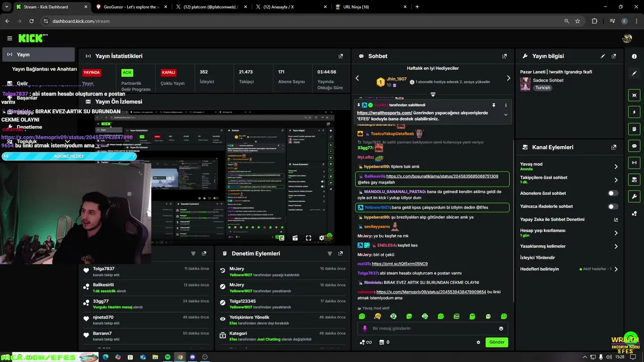Open the Spotify icon in the taskbar
This screenshot has height=362, width=644.
tap(168, 357)
